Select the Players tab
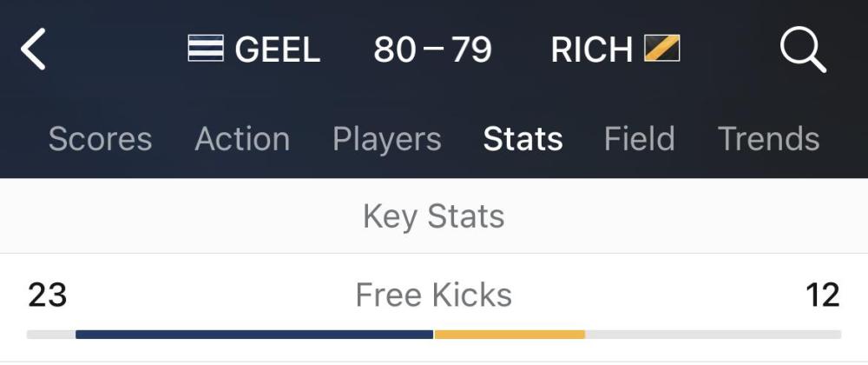Viewport: 868px width, 365px height. (x=387, y=139)
